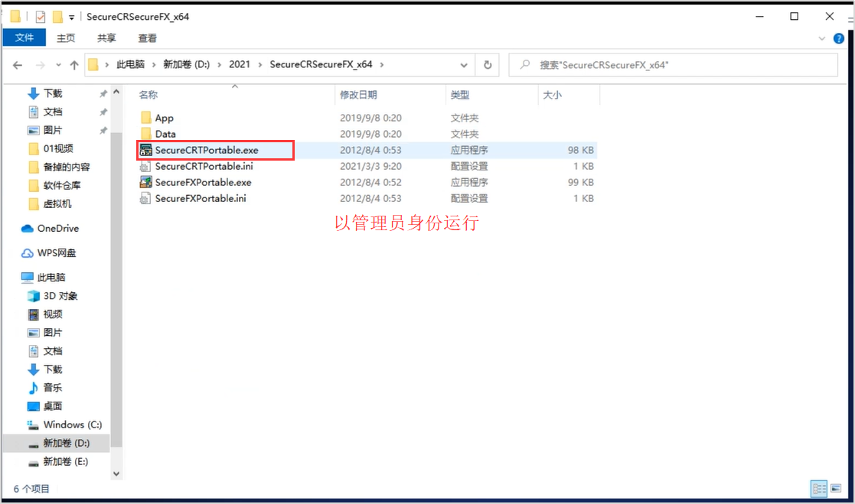Switch to the 查看 ribbon tab
Screen dimensions: 855x504
pyautogui.click(x=147, y=37)
